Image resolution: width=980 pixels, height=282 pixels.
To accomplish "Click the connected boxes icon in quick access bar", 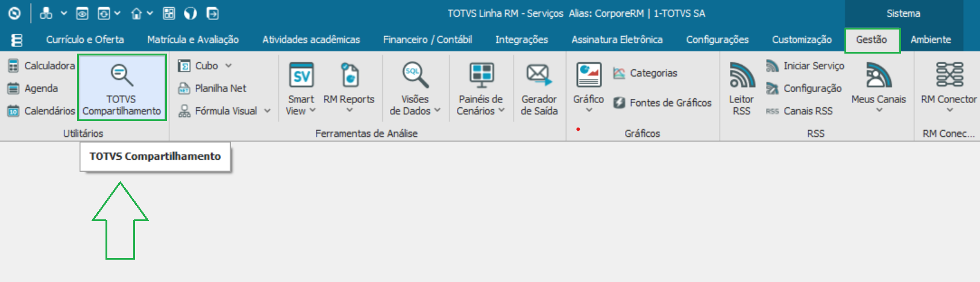I will pyautogui.click(x=46, y=13).
